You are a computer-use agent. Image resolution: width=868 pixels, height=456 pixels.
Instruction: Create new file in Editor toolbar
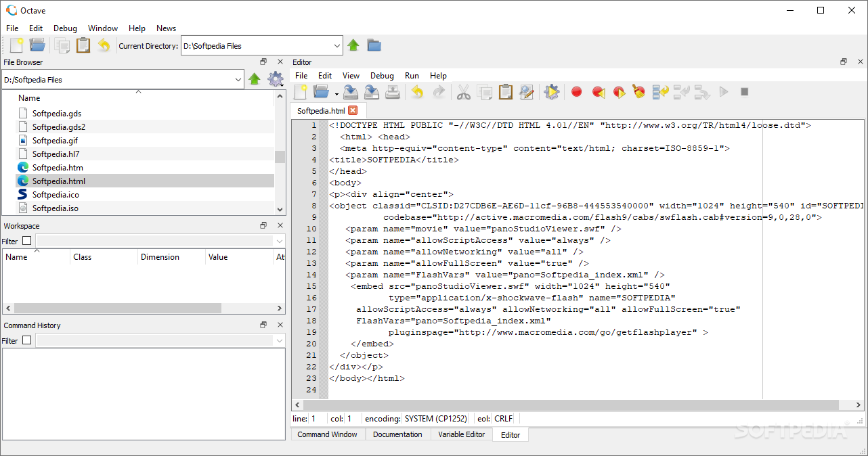click(x=300, y=92)
